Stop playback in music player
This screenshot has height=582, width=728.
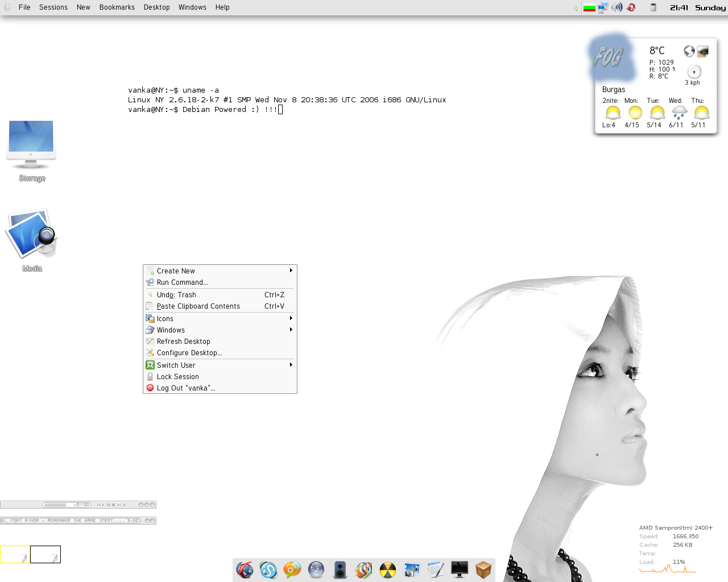(113, 505)
